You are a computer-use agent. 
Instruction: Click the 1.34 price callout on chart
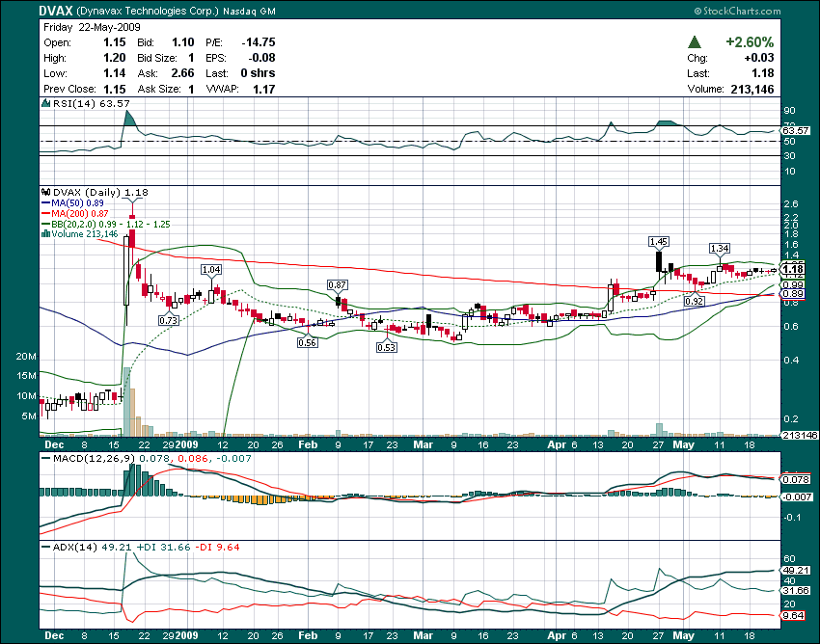pyautogui.click(x=720, y=249)
